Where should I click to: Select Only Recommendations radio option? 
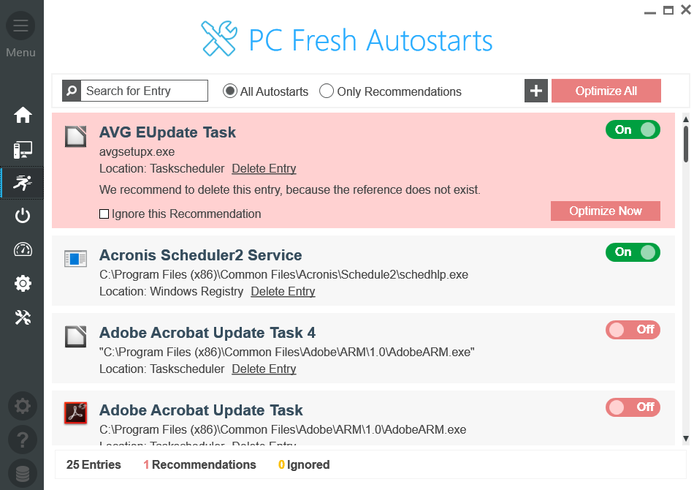tap(327, 91)
